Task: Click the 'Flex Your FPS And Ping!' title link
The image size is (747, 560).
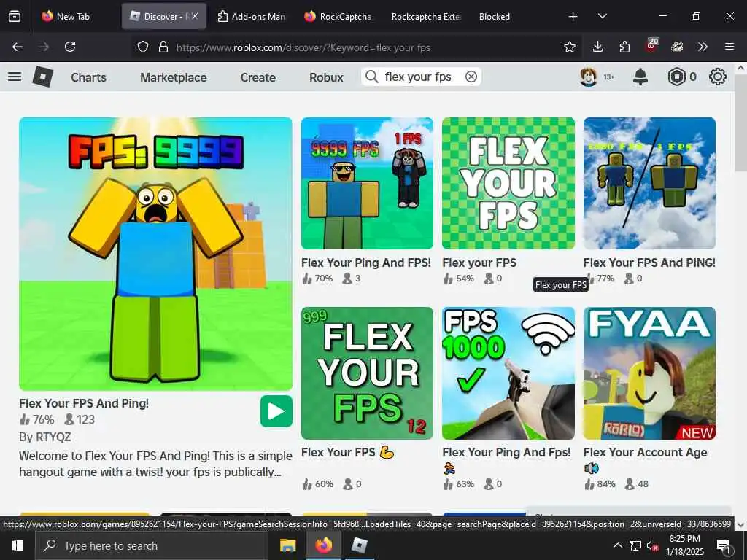Action: tap(84, 403)
